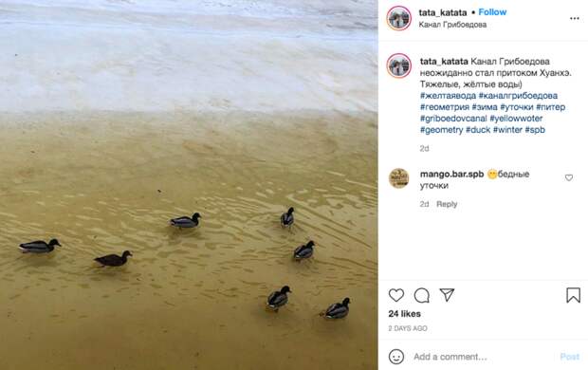
Task: Focus the Add a comment field
Action: point(483,357)
